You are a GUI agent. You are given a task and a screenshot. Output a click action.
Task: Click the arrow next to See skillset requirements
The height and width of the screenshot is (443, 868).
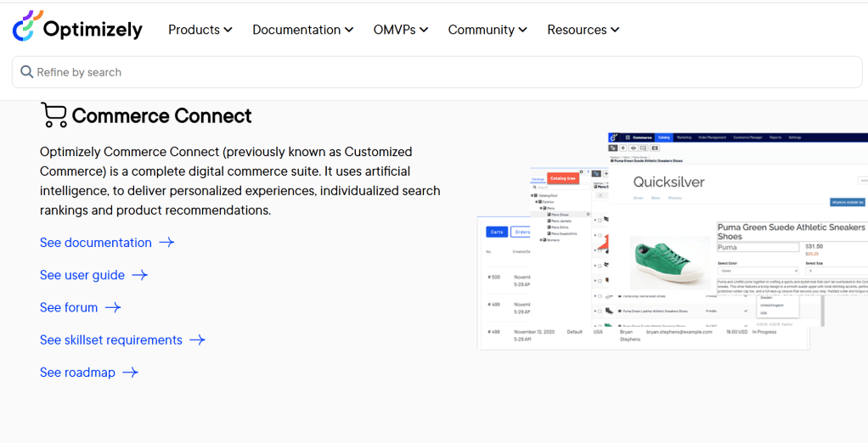point(197,340)
